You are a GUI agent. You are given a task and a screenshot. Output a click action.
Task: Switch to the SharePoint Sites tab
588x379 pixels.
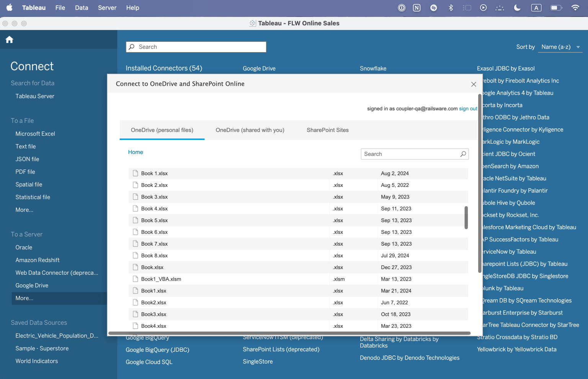(327, 130)
